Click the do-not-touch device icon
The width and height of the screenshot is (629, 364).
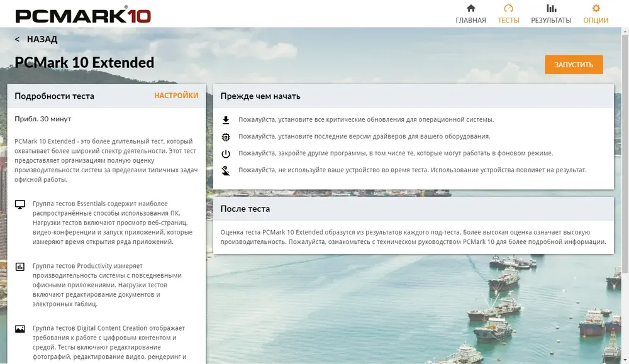226,171
